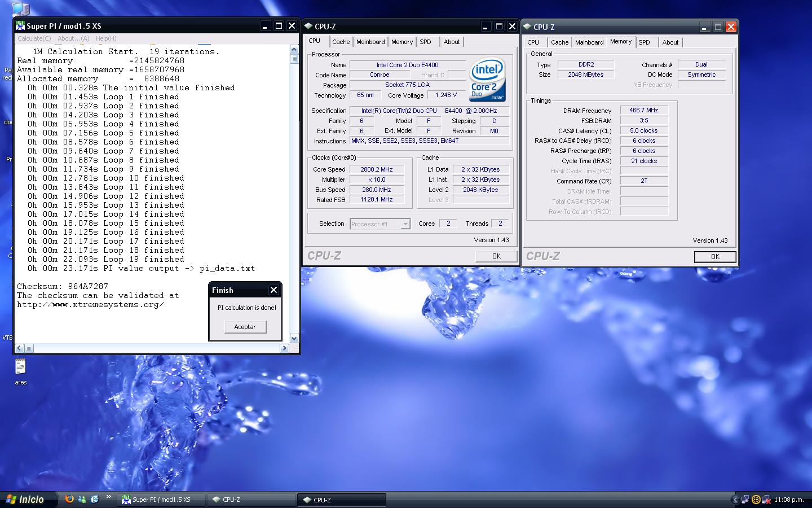Open the About...(A) menu in Super PI

pos(73,38)
